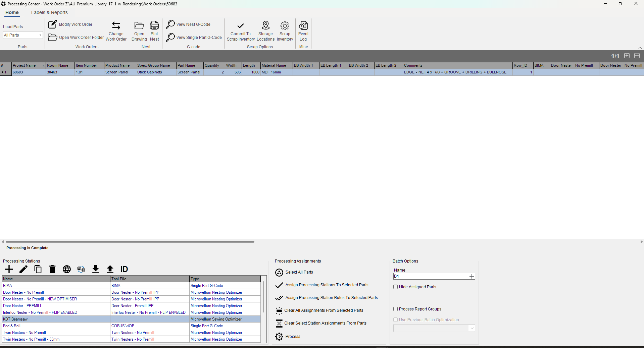Delete the selected processing station
The width and height of the screenshot is (644, 348).
tap(52, 269)
